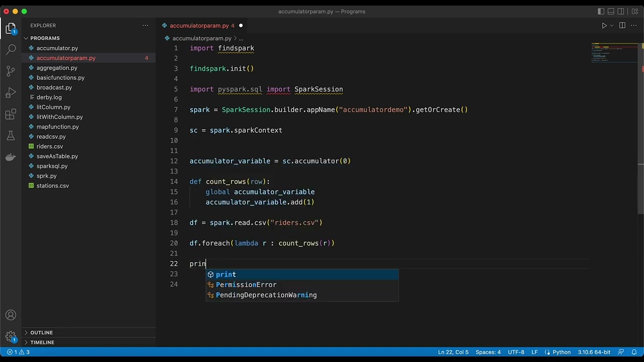Open derby.log file
This screenshot has width=644, height=362.
49,98
